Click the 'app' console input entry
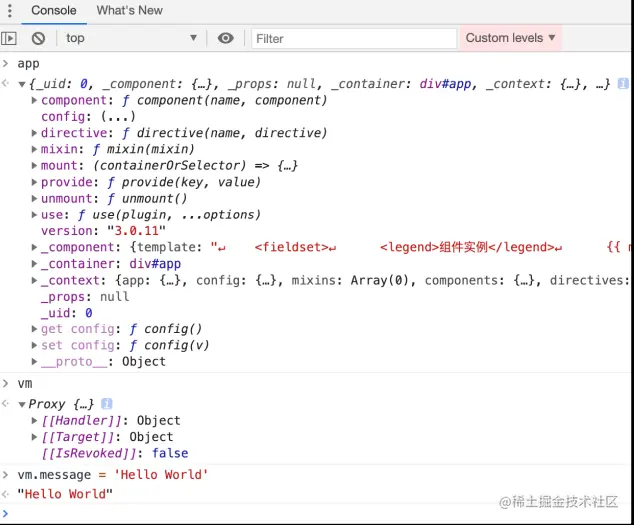The width and height of the screenshot is (634, 525). (28, 64)
